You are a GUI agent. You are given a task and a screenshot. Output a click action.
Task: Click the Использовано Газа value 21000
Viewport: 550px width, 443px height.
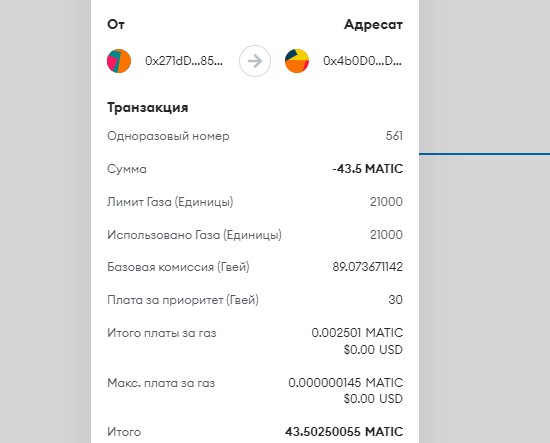pyautogui.click(x=386, y=235)
